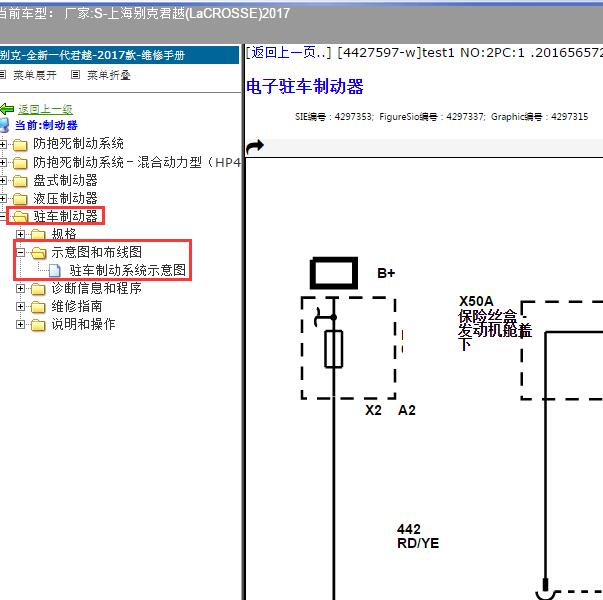Click the 菜单展开 expand-all option
603x600 pixels.
[x=35, y=75]
